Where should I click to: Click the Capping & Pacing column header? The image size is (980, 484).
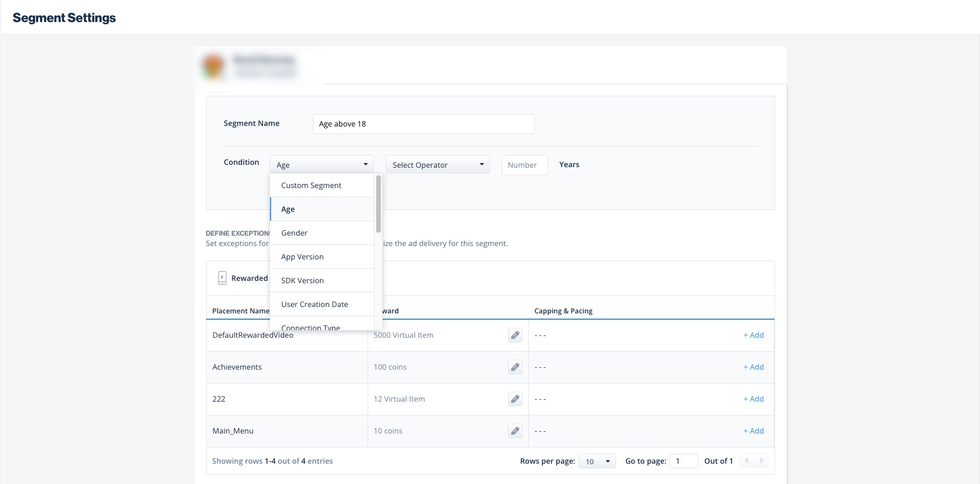[563, 311]
